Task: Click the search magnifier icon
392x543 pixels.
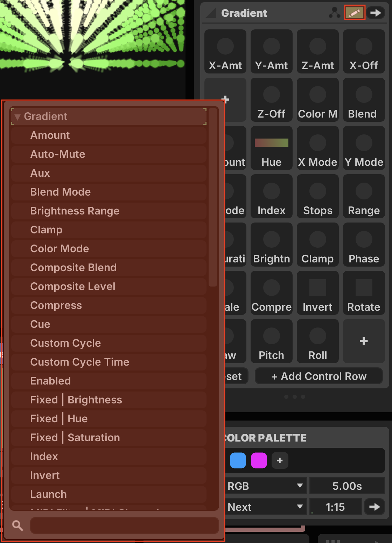Action: coord(17,525)
